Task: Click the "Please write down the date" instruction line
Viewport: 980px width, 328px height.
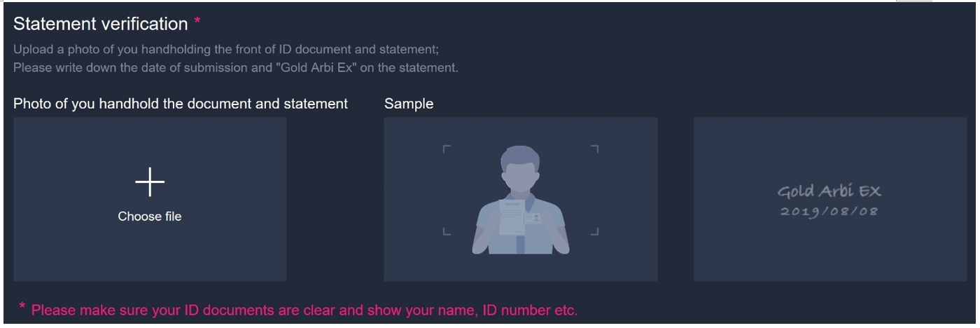Action: [x=236, y=68]
